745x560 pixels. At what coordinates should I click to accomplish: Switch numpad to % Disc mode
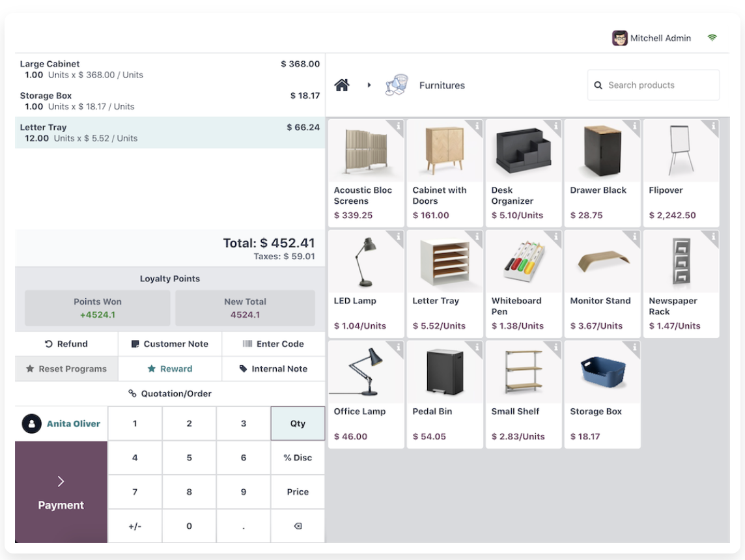coord(298,457)
